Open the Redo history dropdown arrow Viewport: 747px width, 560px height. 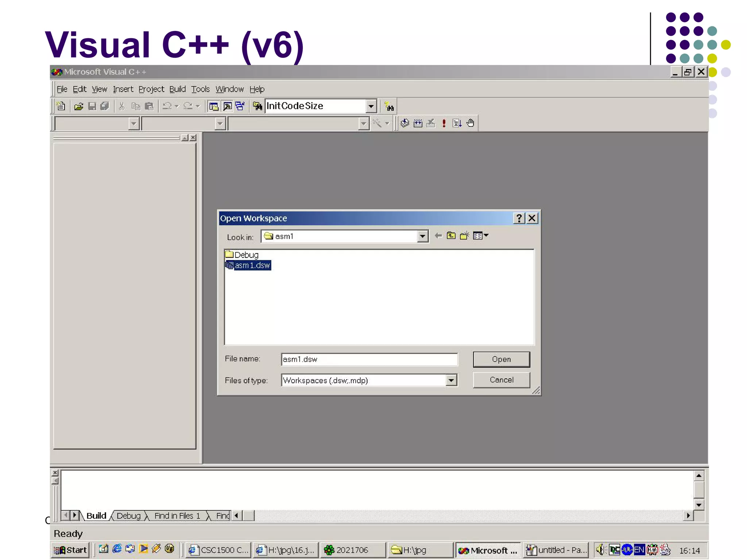(198, 106)
